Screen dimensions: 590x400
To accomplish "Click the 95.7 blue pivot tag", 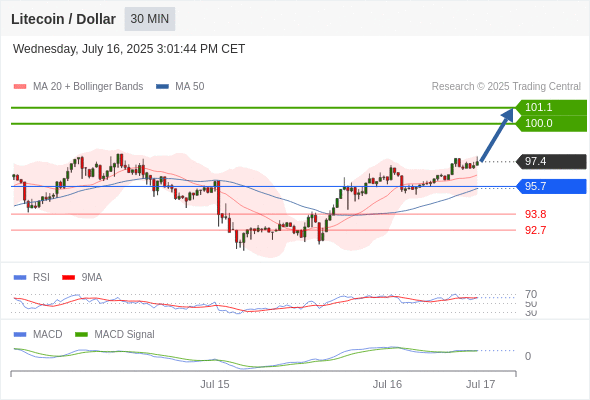I will pos(551,186).
